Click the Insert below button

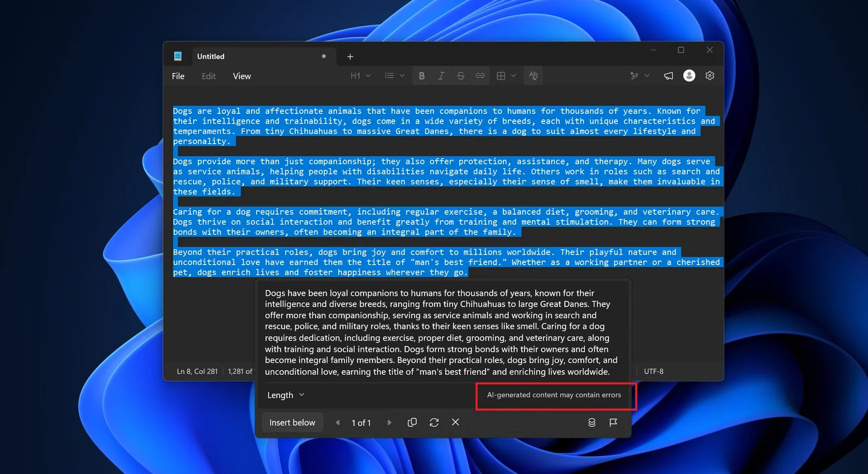pos(292,422)
